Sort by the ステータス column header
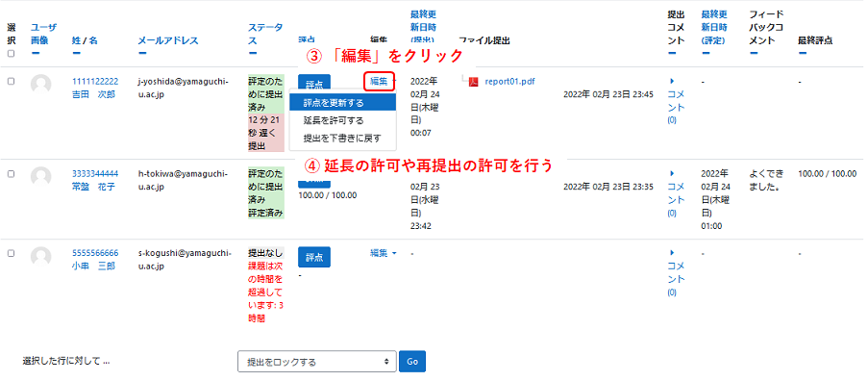This screenshot has height=381, width=868. 265,34
